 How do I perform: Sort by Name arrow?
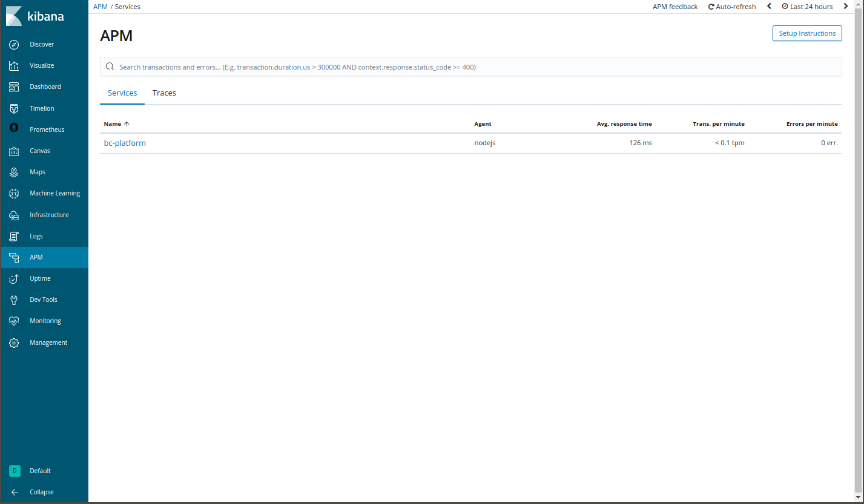127,123
